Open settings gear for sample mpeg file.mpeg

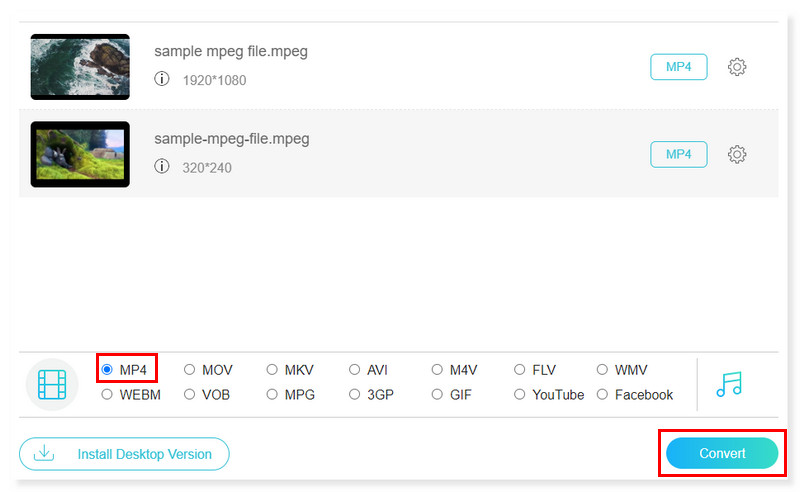[737, 67]
